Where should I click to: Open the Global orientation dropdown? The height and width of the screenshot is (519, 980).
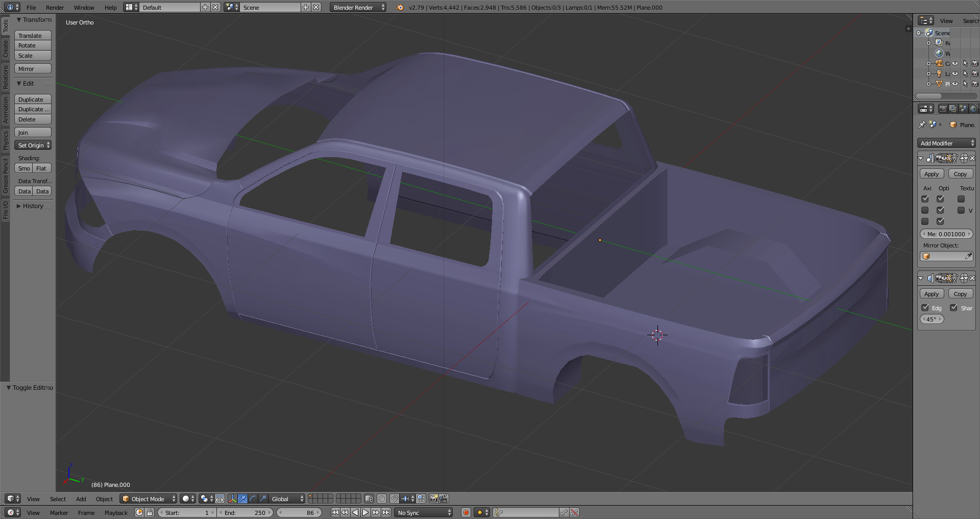[287, 499]
